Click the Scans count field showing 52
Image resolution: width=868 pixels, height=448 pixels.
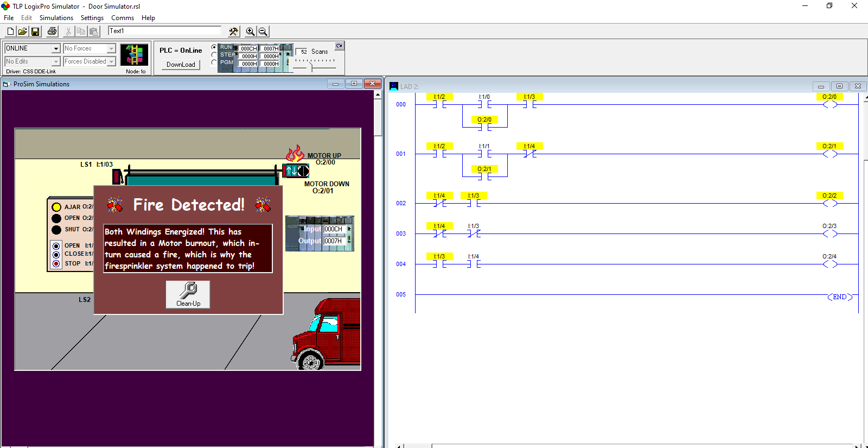tap(302, 52)
